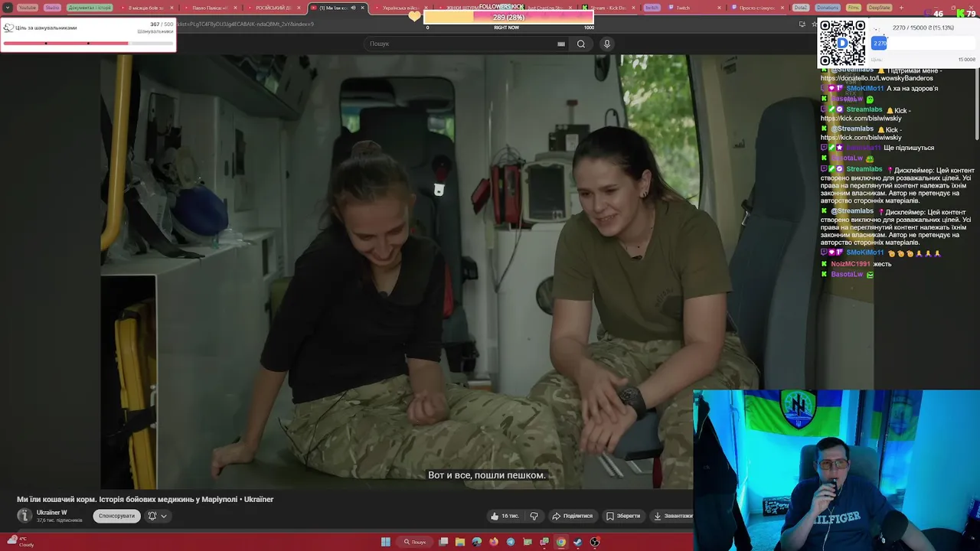Viewport: 980px width, 551px height.
Task: Open the DeepState tab group
Action: click(x=879, y=8)
